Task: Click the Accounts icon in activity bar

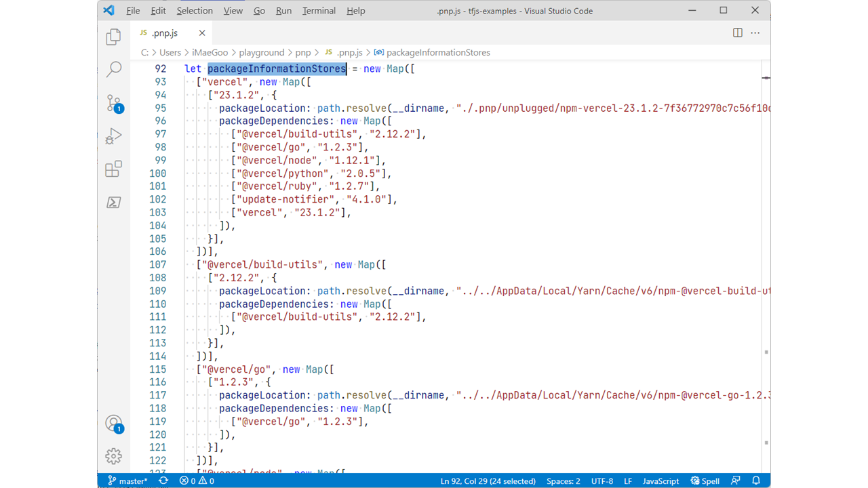Action: coord(114,424)
